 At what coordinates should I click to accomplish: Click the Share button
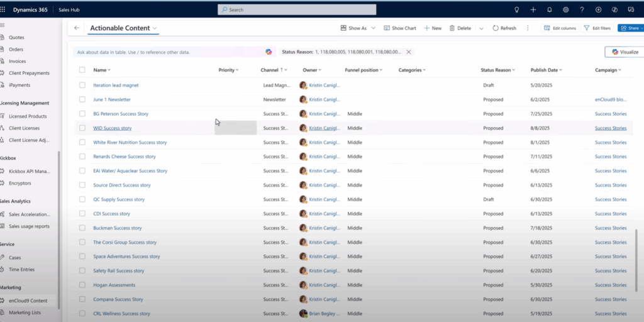(x=631, y=28)
